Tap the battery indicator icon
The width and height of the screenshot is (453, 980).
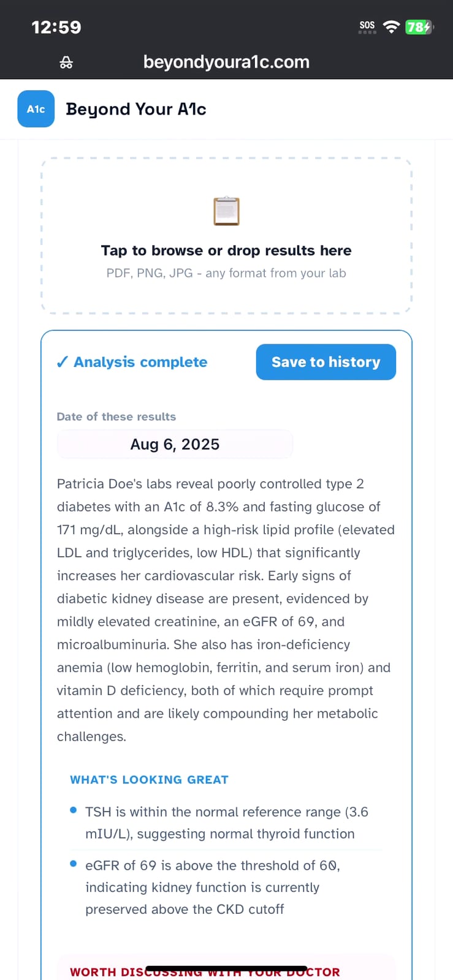click(x=419, y=27)
